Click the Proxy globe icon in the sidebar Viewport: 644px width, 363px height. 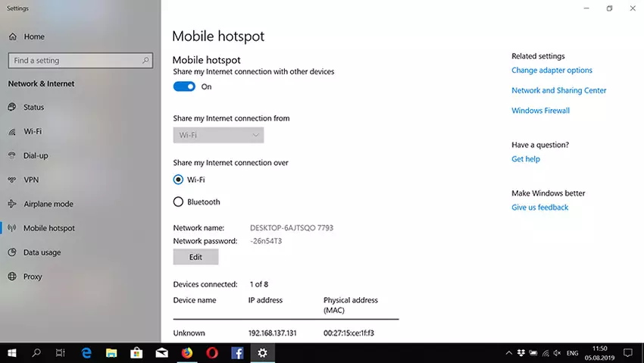12,277
